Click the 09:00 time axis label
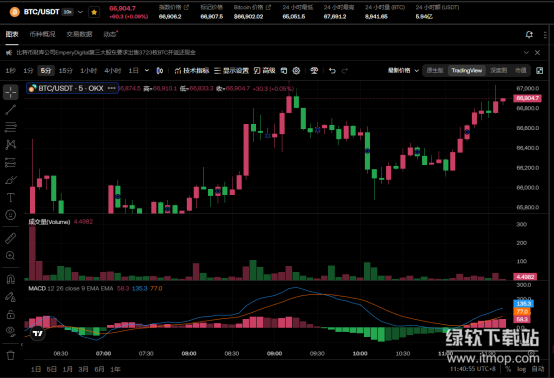The height and width of the screenshot is (378, 554). 275,353
